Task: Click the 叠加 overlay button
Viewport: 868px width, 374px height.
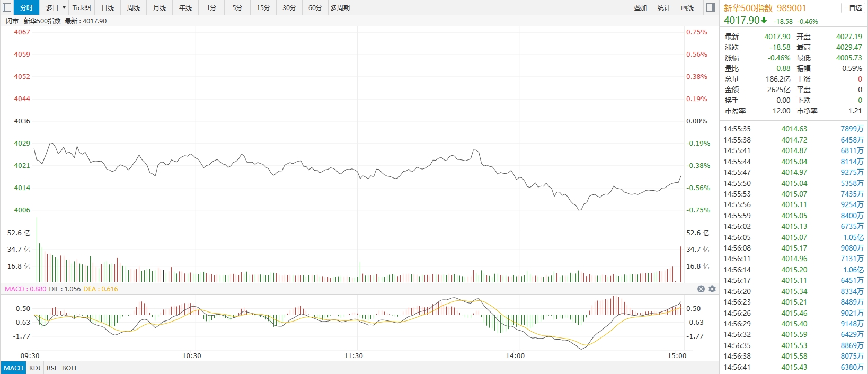Action: (640, 7)
